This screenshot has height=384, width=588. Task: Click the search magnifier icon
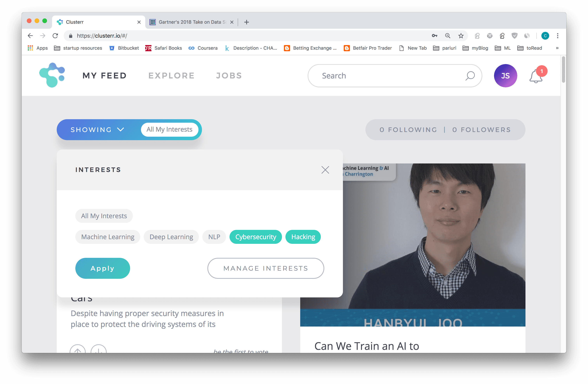470,76
